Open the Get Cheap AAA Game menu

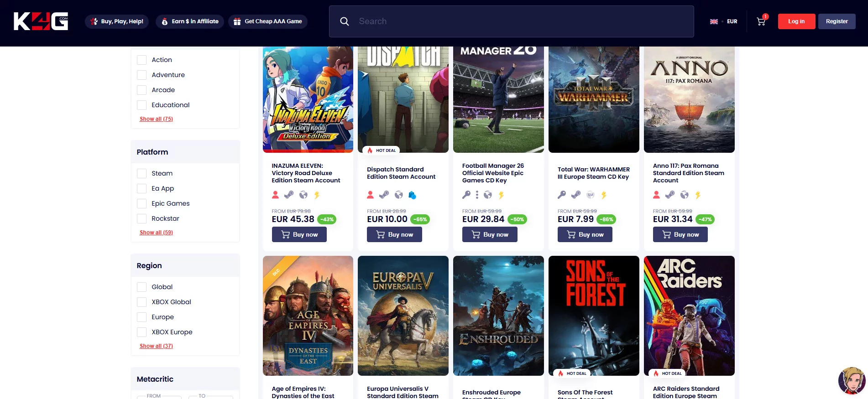pos(268,21)
